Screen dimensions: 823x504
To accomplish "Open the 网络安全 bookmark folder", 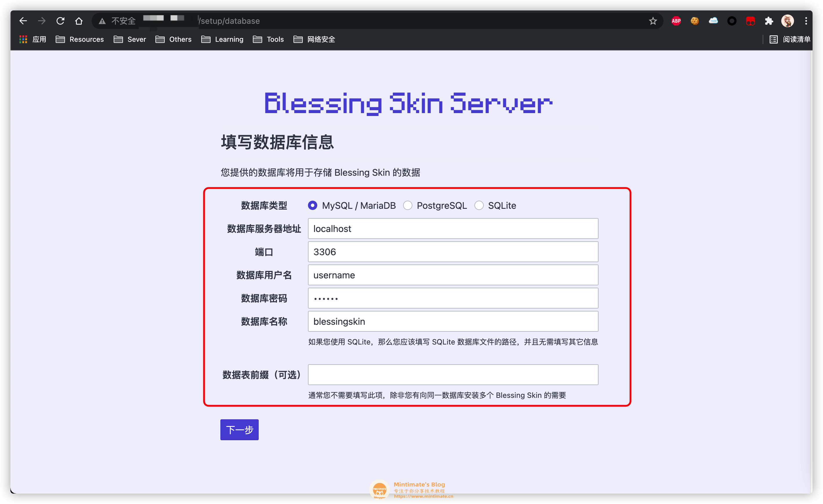I will [314, 39].
